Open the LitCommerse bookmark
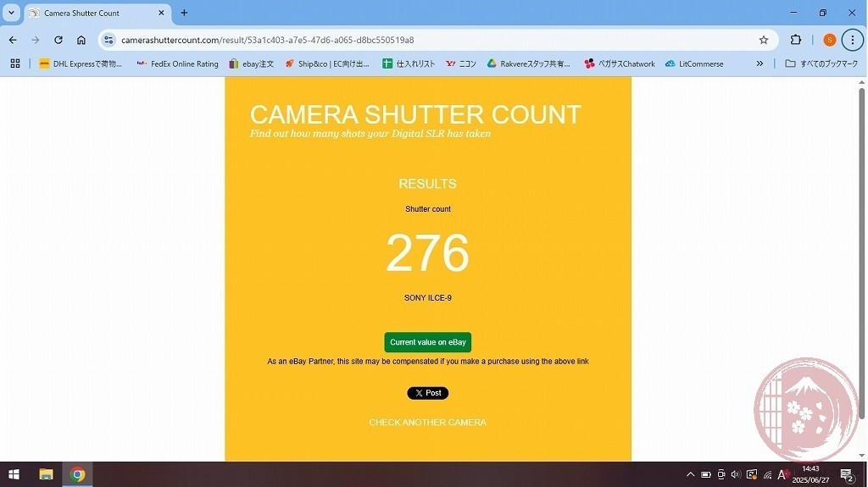This screenshot has height=487, width=868. pyautogui.click(x=695, y=64)
